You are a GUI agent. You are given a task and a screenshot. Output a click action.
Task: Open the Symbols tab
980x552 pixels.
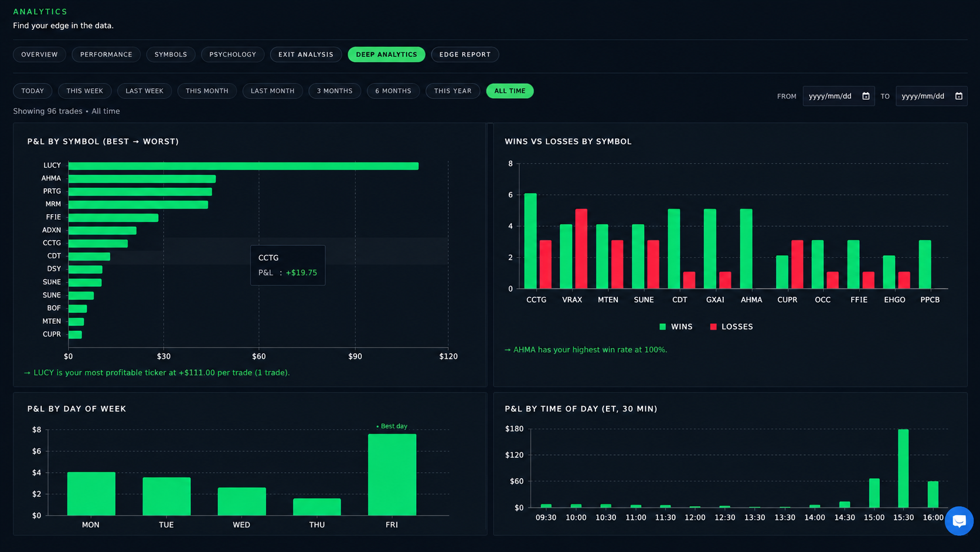coord(171,55)
